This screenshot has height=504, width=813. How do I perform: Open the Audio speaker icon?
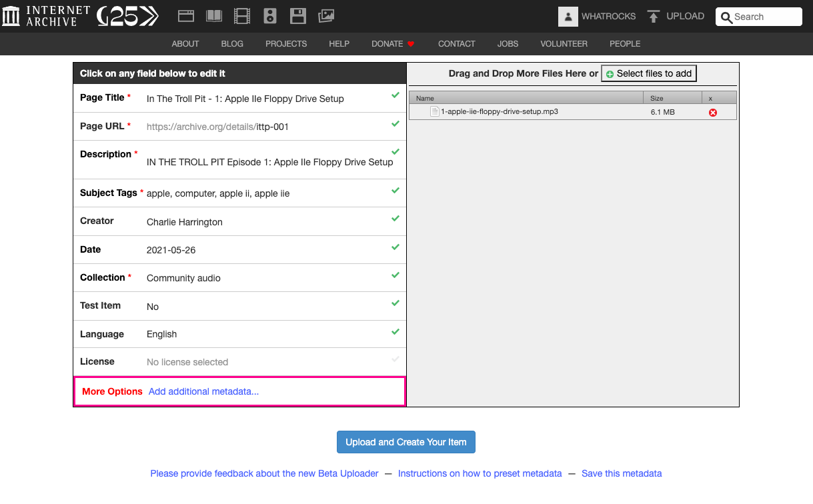270,16
